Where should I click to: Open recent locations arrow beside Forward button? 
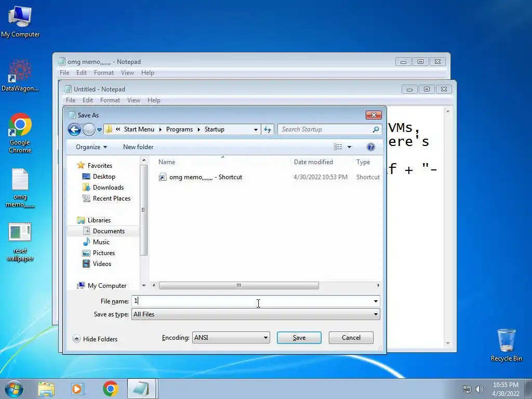tap(99, 129)
